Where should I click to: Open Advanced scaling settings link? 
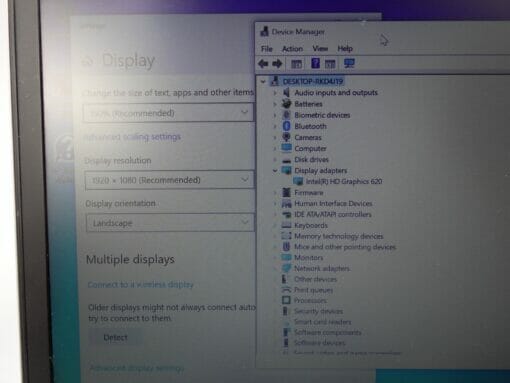click(x=132, y=137)
